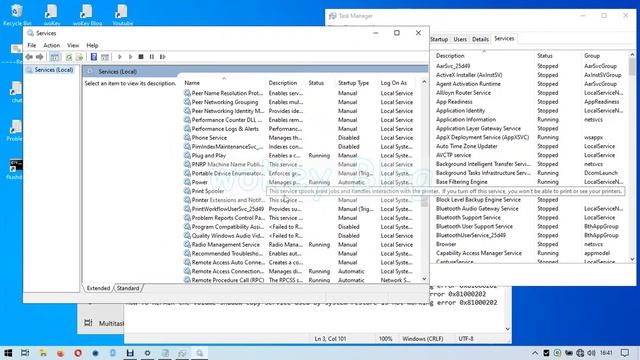Open Help via the blue question-mark icon
Screen dimensions: 640x360
[x=94, y=57]
